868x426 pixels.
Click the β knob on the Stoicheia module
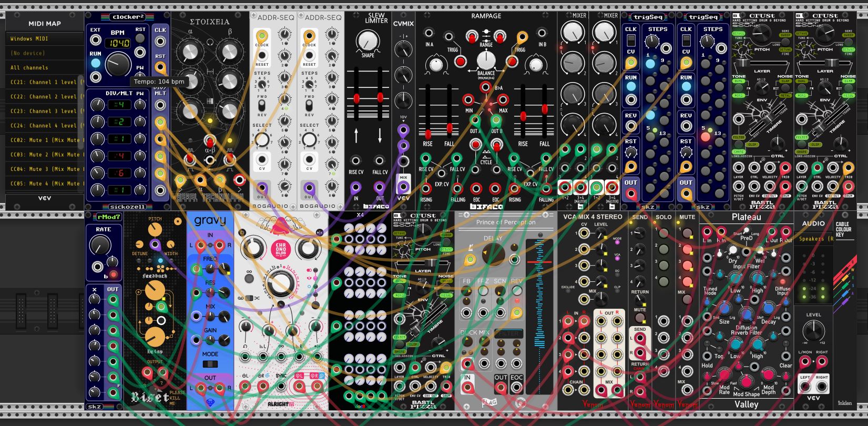[229, 52]
